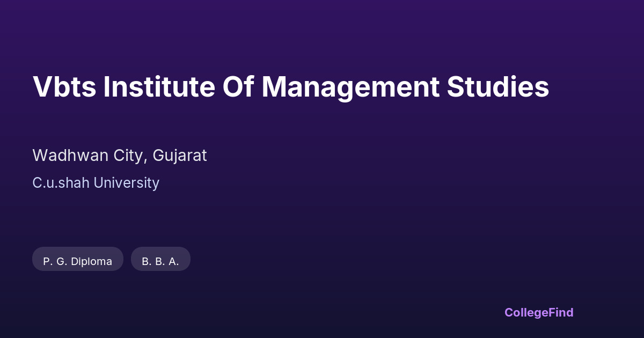Click the "Find" part of the logo
Screen dimensions: 644x338
(x=561, y=312)
